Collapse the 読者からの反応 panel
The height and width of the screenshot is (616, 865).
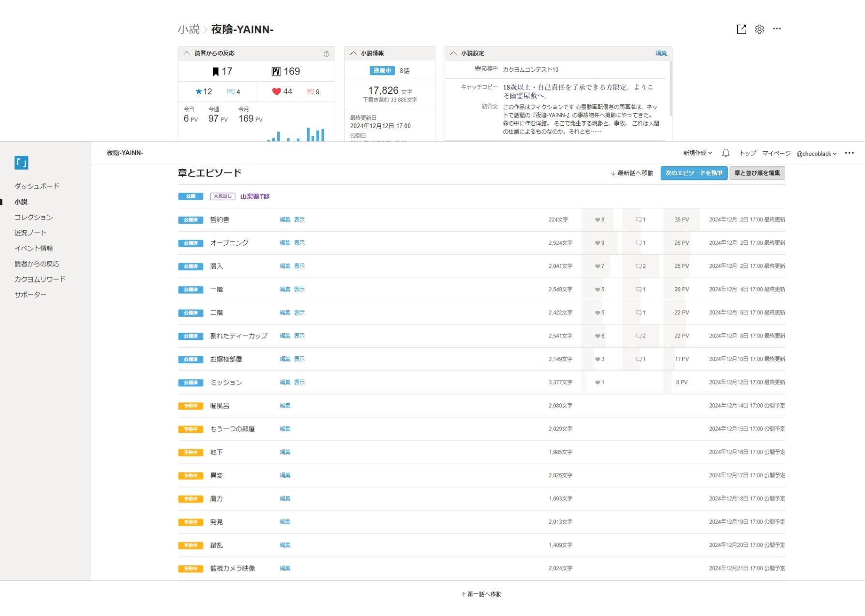point(187,53)
